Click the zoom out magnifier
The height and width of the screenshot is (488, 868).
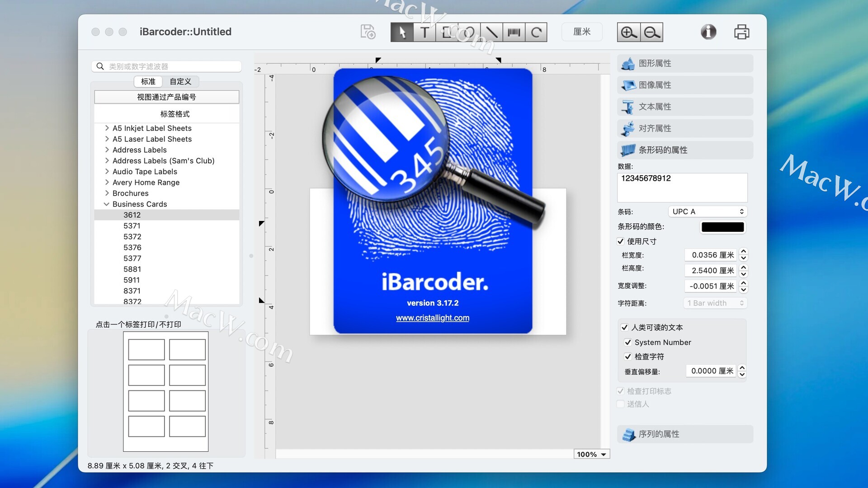(x=651, y=32)
